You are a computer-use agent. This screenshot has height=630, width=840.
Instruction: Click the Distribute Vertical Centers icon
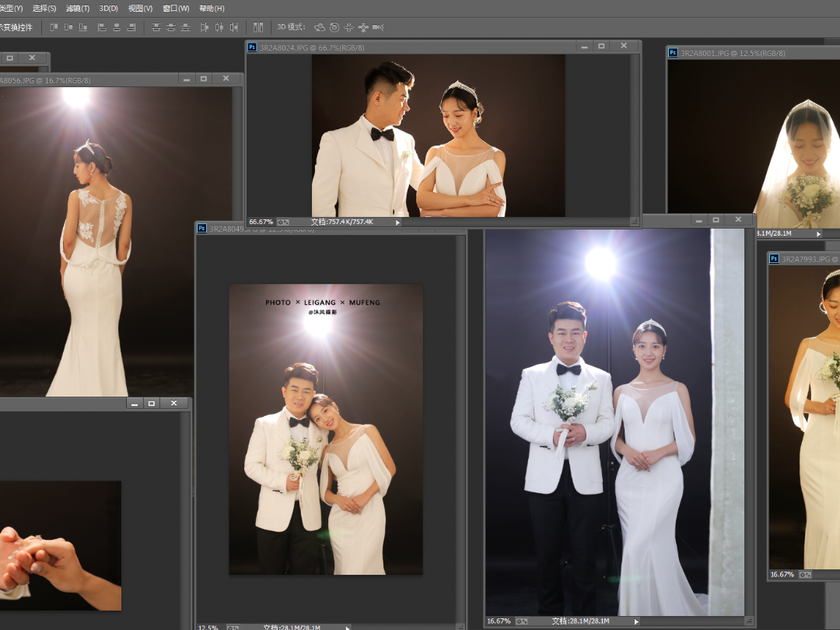tap(170, 27)
